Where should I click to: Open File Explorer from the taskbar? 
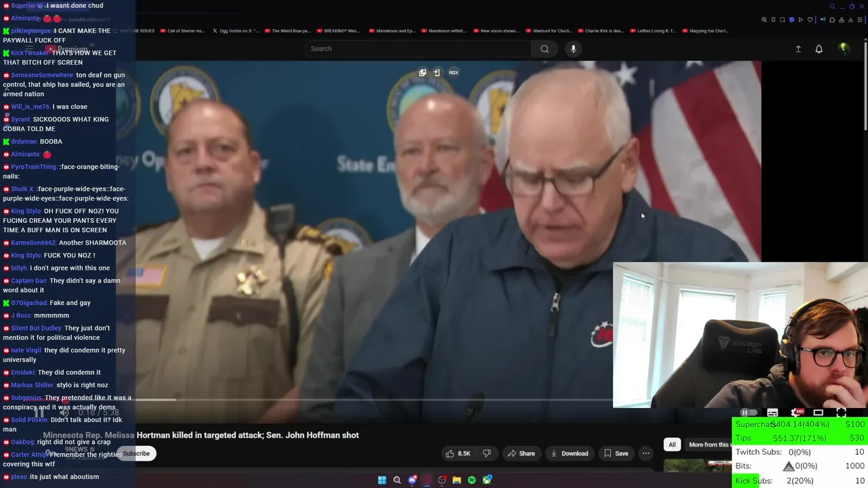pyautogui.click(x=457, y=480)
